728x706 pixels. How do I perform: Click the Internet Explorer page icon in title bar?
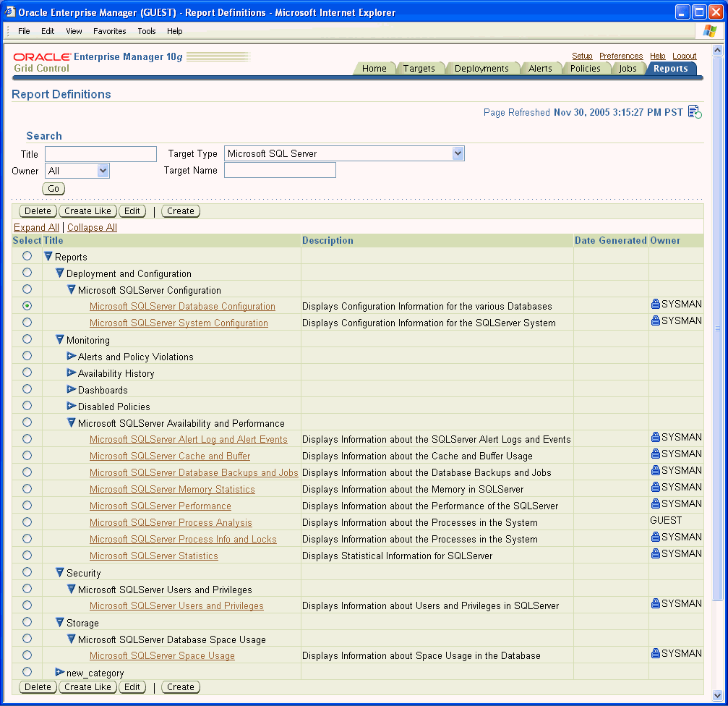(x=10, y=12)
